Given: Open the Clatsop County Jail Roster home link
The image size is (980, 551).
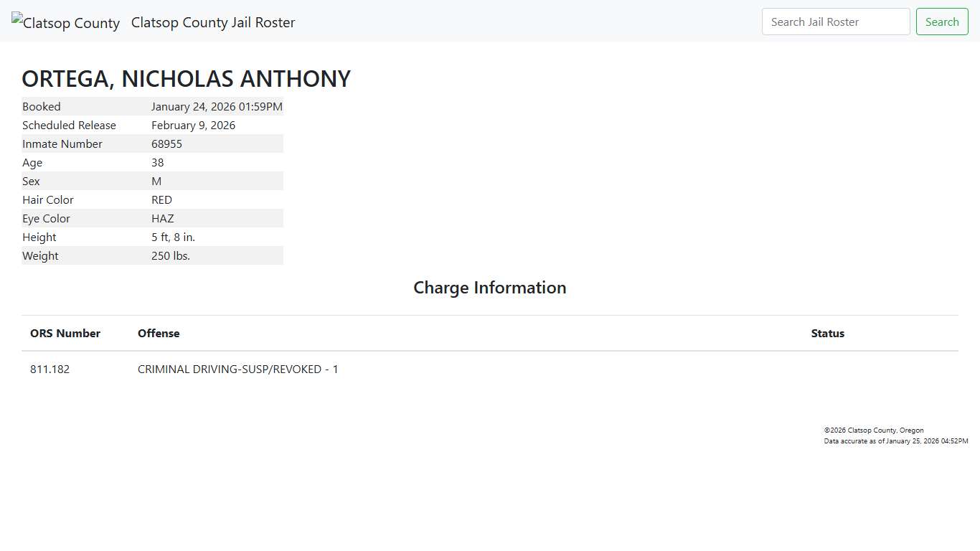Looking at the screenshot, I should (213, 22).
